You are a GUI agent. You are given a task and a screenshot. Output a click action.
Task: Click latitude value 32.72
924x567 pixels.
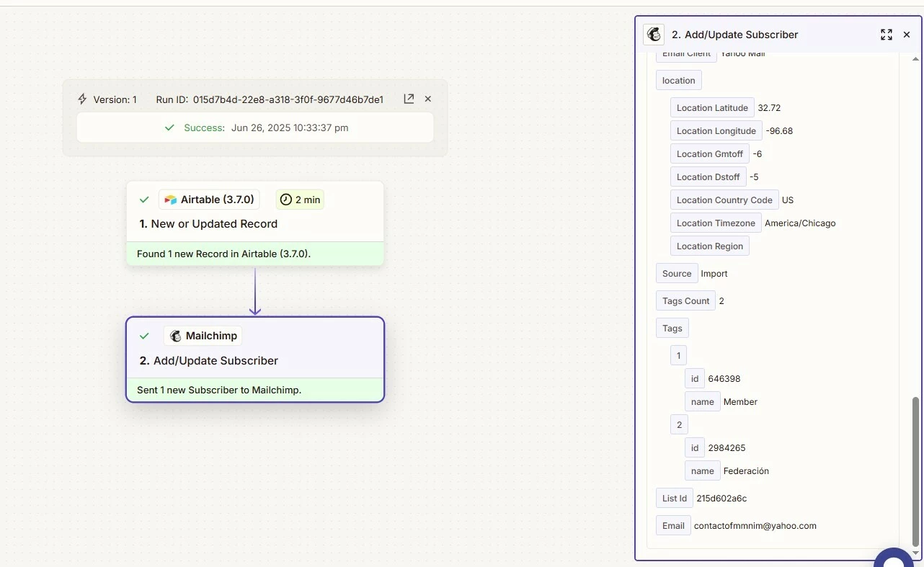point(769,107)
